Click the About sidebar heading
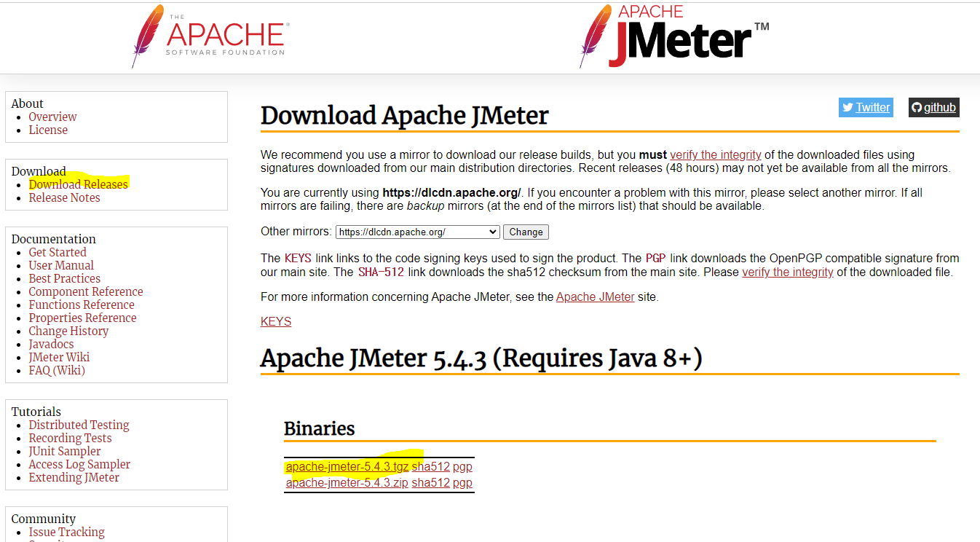The width and height of the screenshot is (980, 542). [x=28, y=103]
